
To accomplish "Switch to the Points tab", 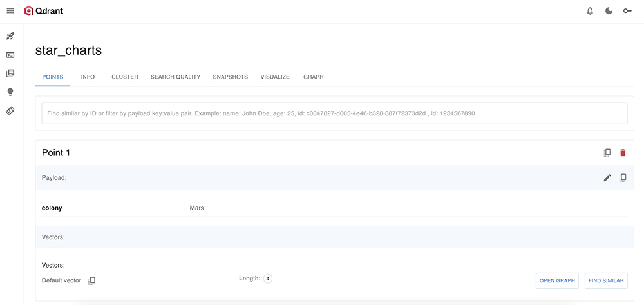I will (53, 77).
